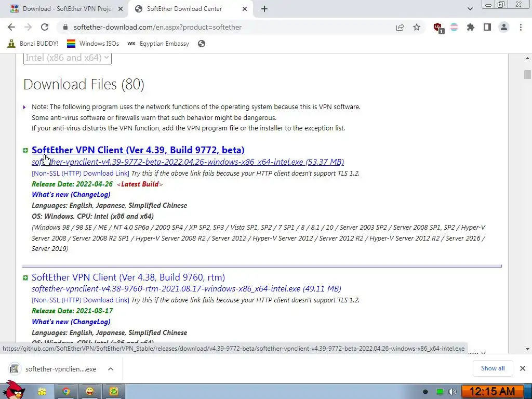Expand the tab search chevron
The image size is (532, 399).
(x=470, y=9)
